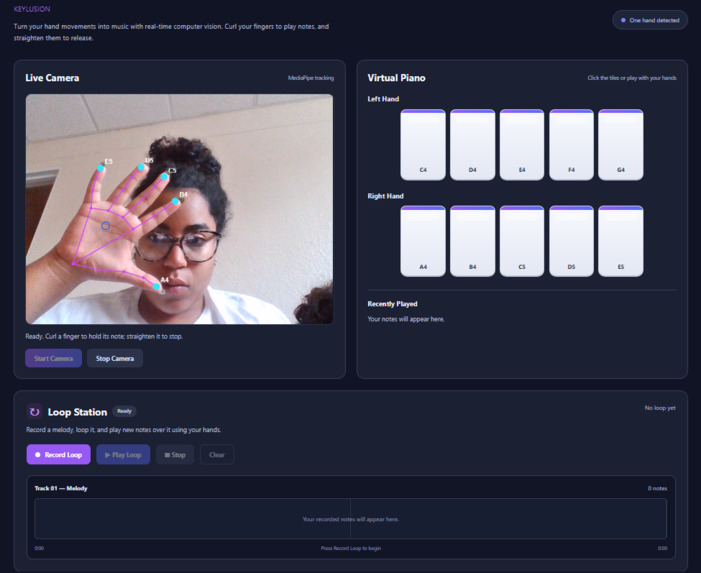Screen dimensions: 701x573
Task: Click the Track 01 — Melody label
Action: point(61,488)
